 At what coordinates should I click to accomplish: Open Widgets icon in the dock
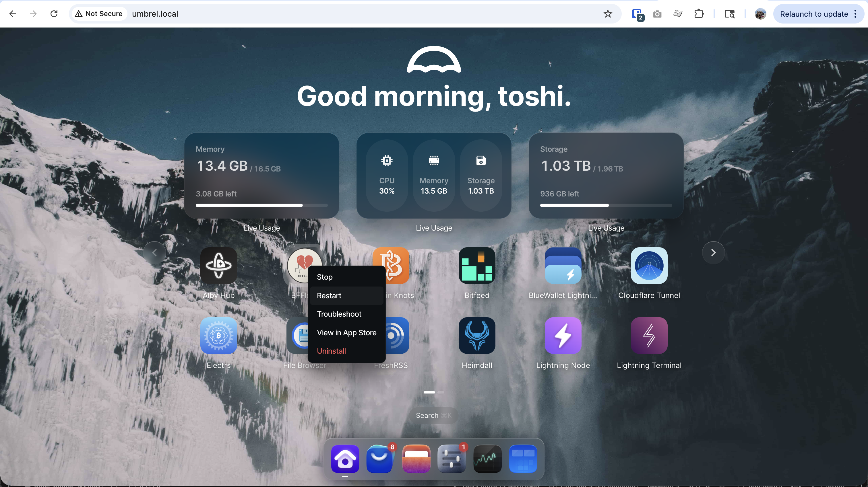click(523, 459)
